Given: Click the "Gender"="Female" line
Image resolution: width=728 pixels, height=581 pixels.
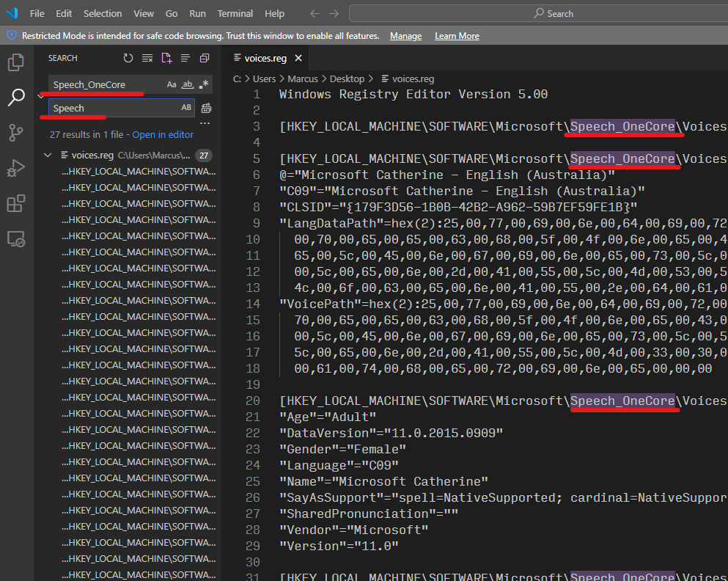Looking at the screenshot, I should [x=342, y=449].
